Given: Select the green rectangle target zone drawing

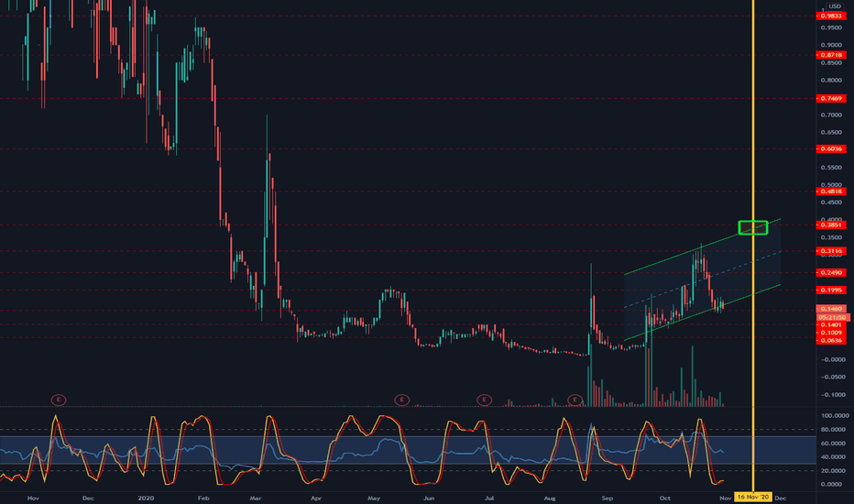Looking at the screenshot, I should point(753,228).
